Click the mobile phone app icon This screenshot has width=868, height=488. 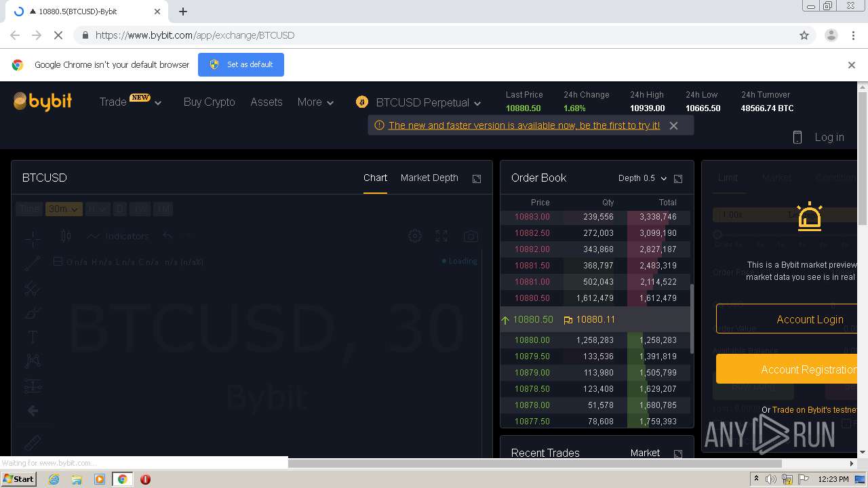(797, 137)
